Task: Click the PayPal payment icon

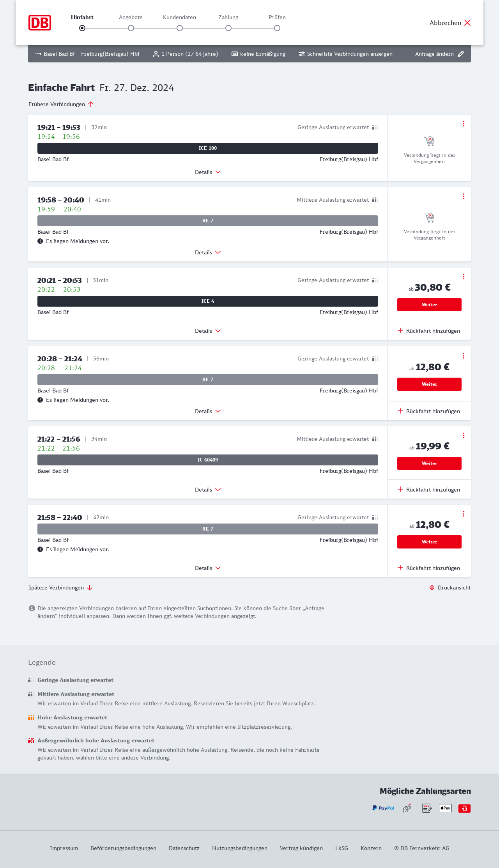Action: [x=383, y=808]
